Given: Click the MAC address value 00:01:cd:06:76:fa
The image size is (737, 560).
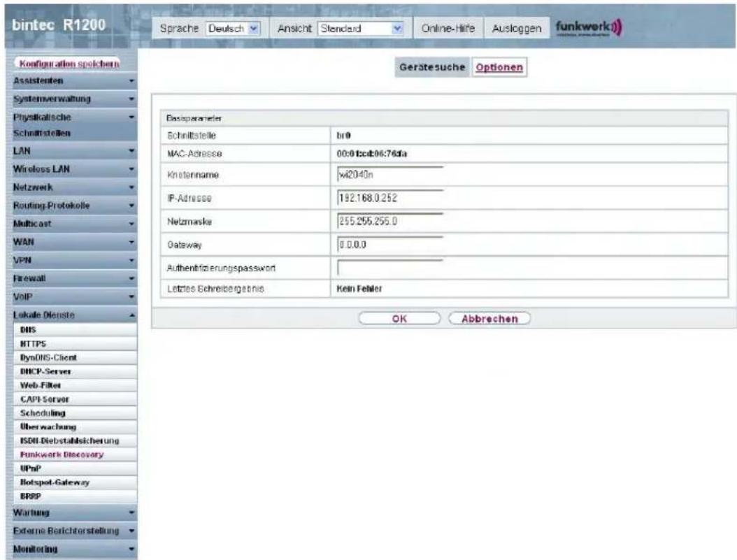Looking at the screenshot, I should pyautogui.click(x=372, y=154).
